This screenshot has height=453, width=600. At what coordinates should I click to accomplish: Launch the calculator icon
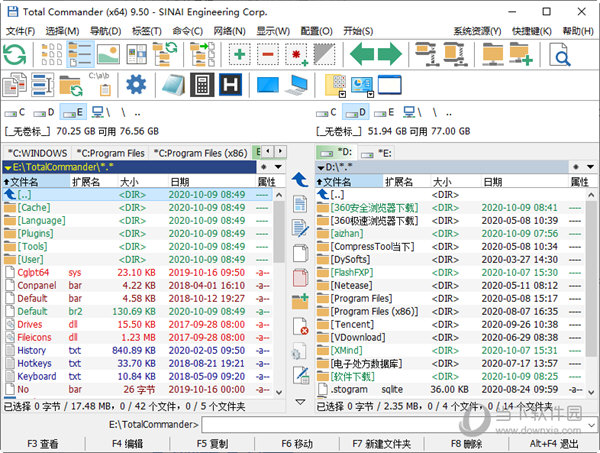click(202, 85)
